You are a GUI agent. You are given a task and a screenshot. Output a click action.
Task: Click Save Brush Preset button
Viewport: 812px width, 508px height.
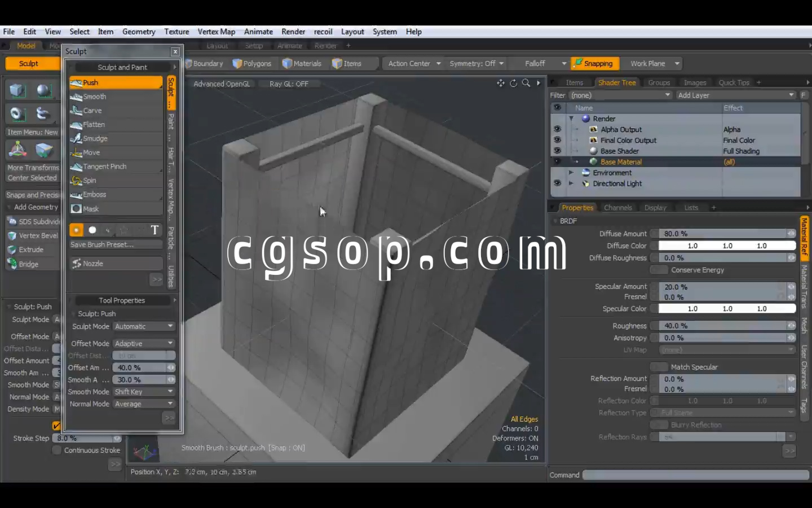(x=116, y=244)
